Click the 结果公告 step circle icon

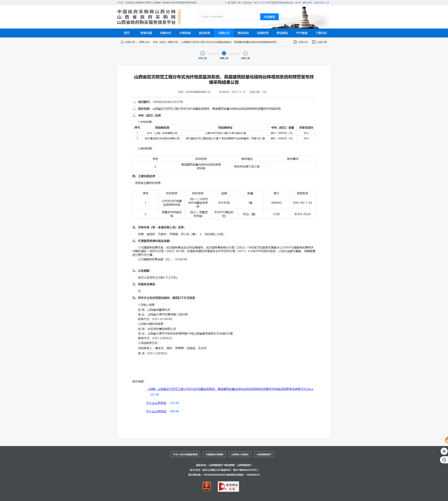point(224,53)
